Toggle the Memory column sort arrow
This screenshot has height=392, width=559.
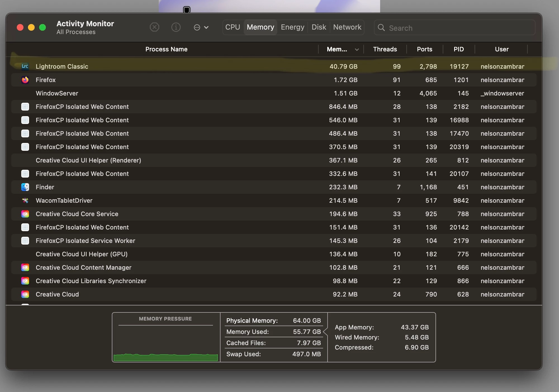357,49
